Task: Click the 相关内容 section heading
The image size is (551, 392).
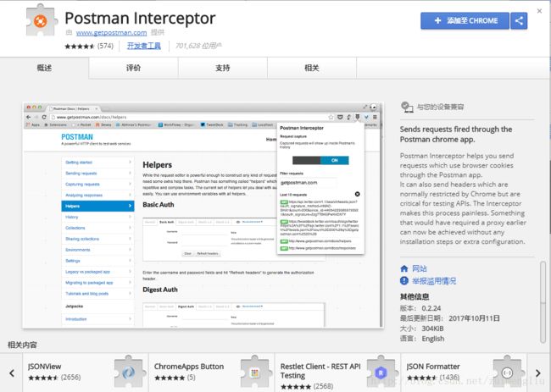Action: click(x=22, y=345)
